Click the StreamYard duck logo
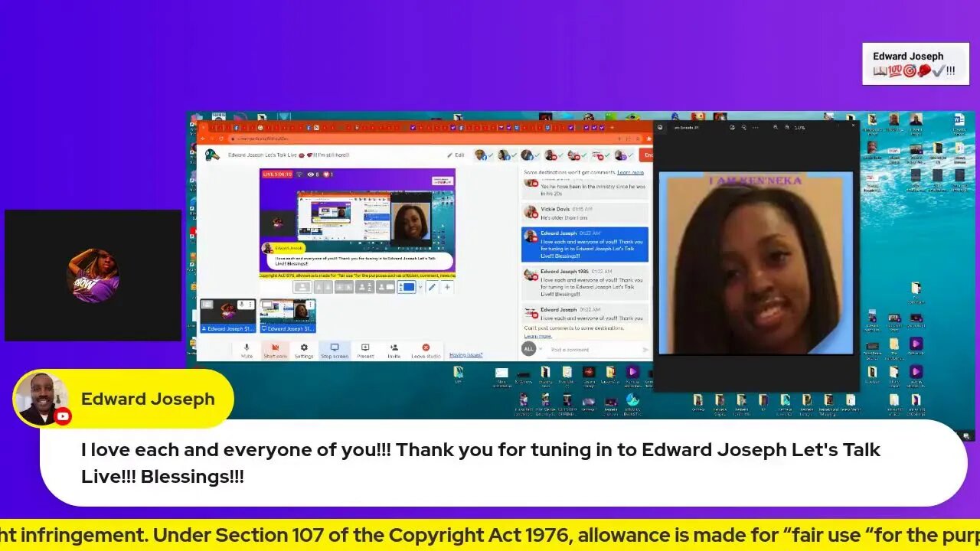Viewport: 980px width, 551px height. pyautogui.click(x=212, y=155)
